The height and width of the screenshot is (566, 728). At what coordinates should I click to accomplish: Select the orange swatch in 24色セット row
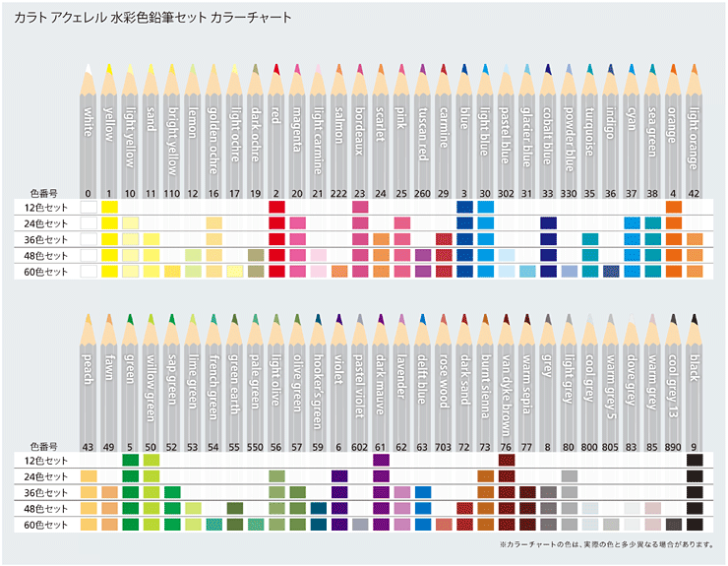674,223
